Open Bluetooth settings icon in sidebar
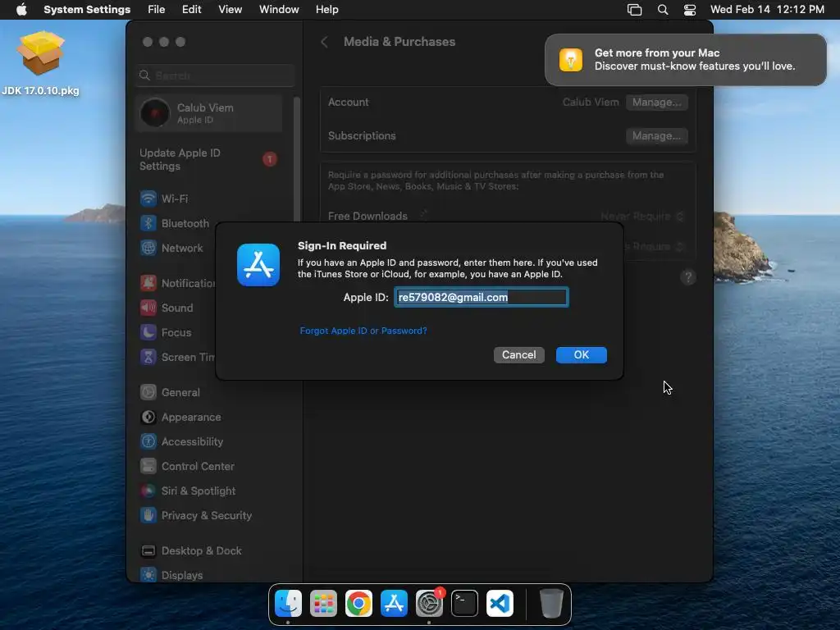 148,223
